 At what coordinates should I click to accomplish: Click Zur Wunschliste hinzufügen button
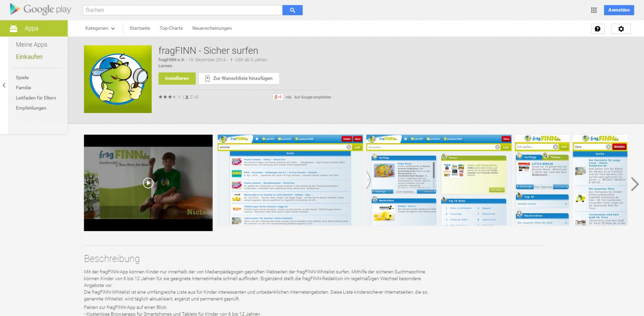tap(239, 78)
